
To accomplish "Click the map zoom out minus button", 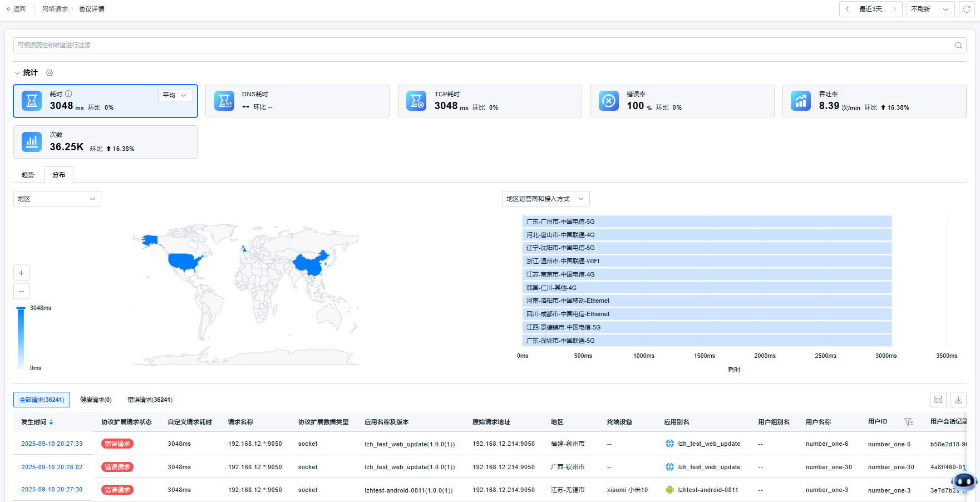I will pos(21,291).
